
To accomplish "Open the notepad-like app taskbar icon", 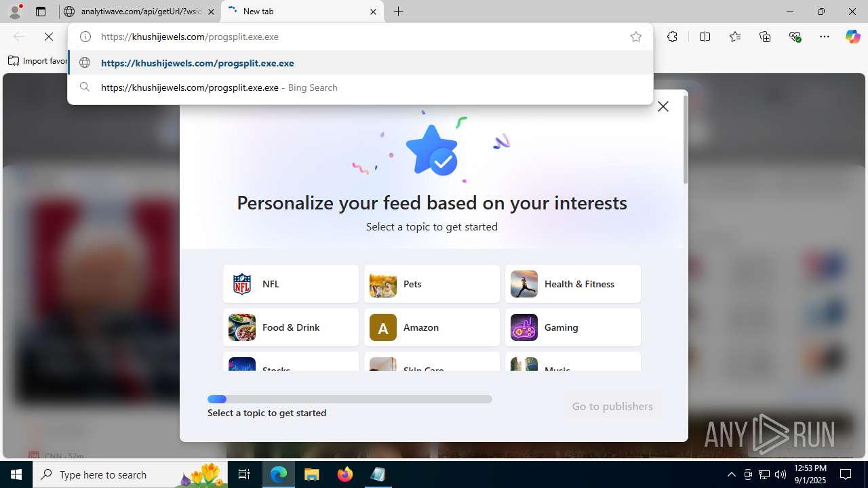I will point(378,474).
